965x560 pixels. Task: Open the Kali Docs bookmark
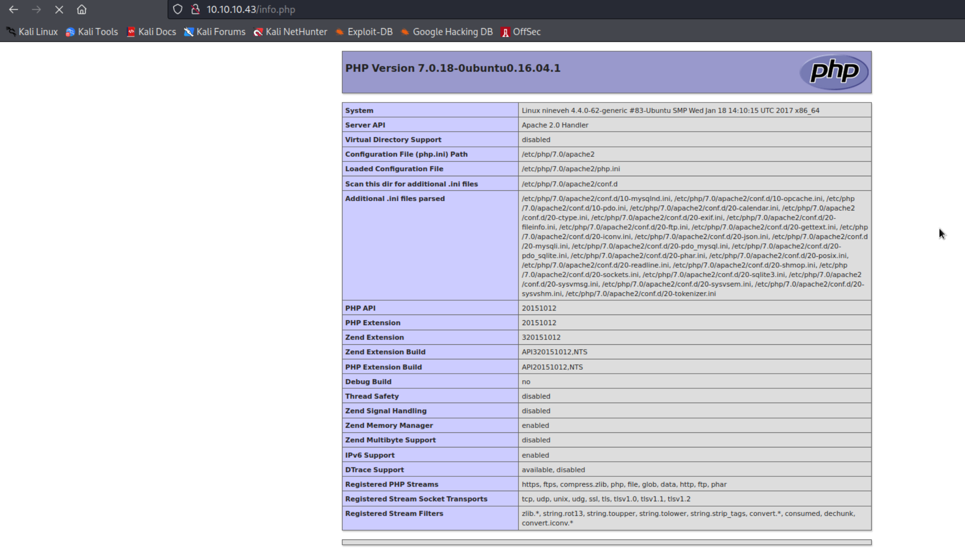point(151,32)
